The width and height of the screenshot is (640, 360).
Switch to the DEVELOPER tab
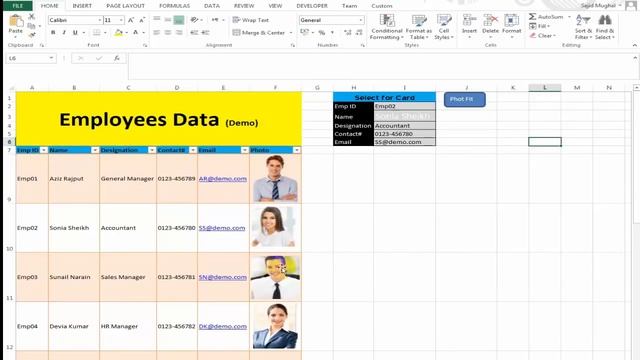point(312,6)
